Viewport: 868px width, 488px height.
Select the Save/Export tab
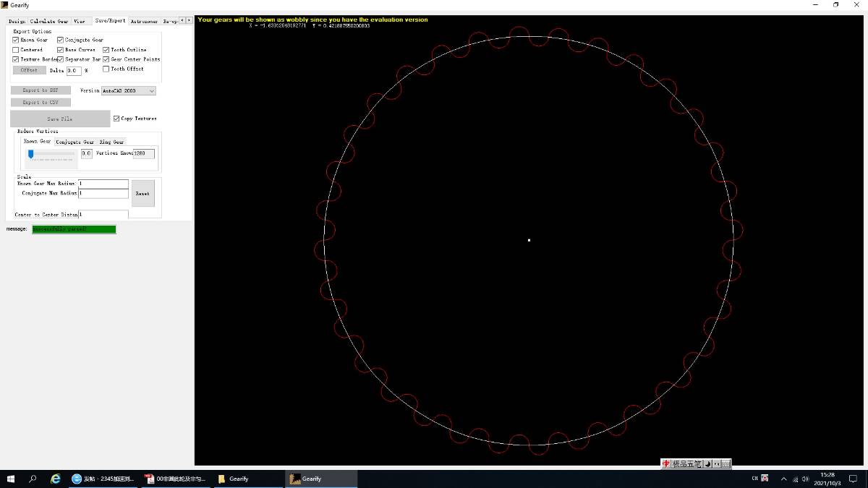(x=111, y=20)
